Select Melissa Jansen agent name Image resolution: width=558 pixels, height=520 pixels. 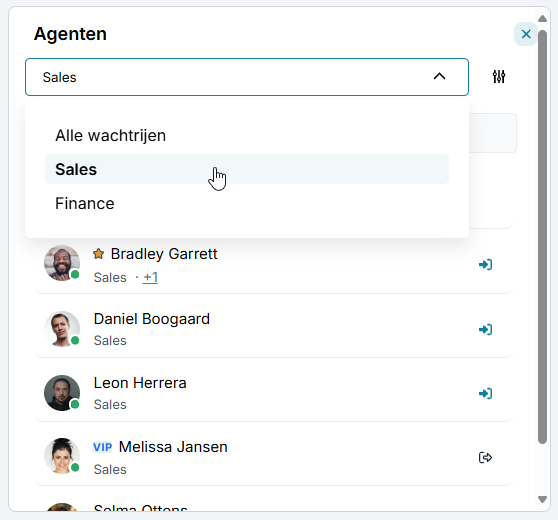coord(173,447)
